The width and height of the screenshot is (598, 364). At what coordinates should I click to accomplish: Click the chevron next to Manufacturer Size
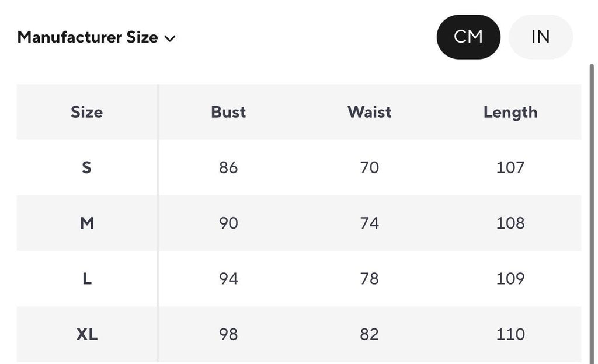pos(170,38)
